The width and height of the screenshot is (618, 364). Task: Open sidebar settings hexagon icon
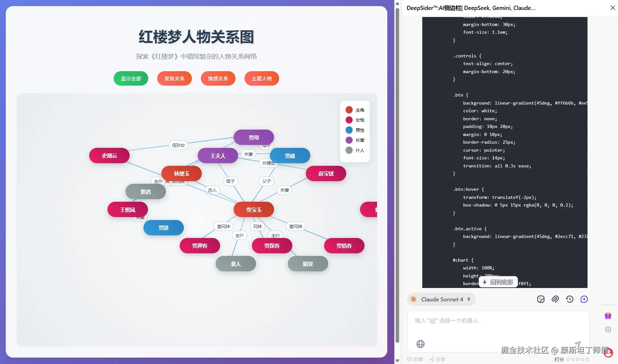click(608, 329)
